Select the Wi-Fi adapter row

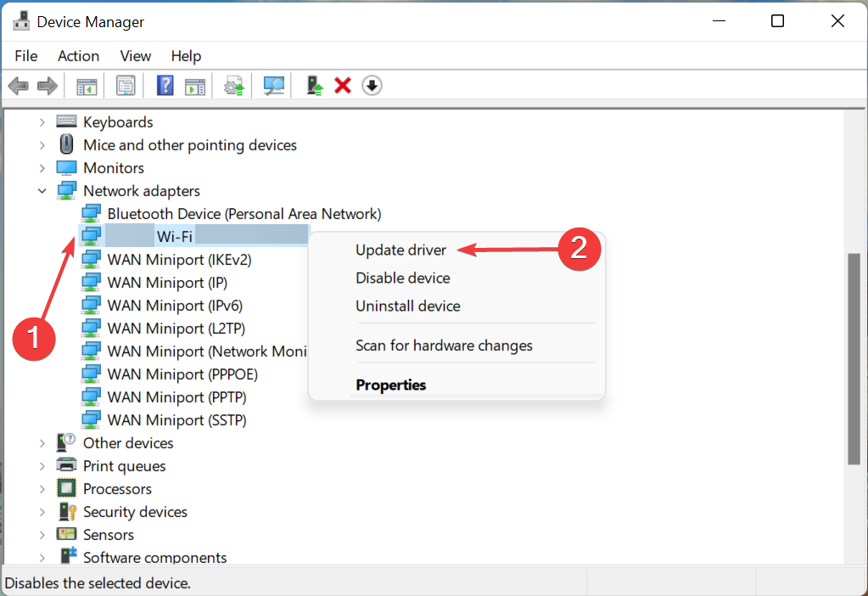tap(194, 236)
